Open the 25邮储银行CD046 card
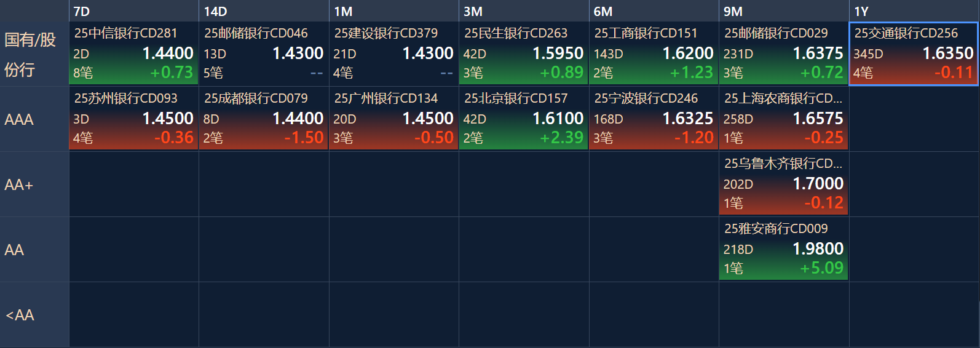The image size is (980, 348). 264,54
